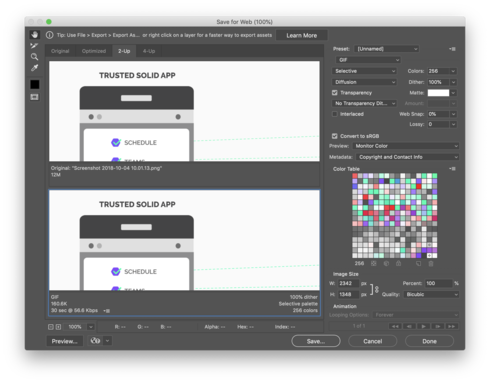
Task: Step to previous animation frame
Action: tap(409, 326)
